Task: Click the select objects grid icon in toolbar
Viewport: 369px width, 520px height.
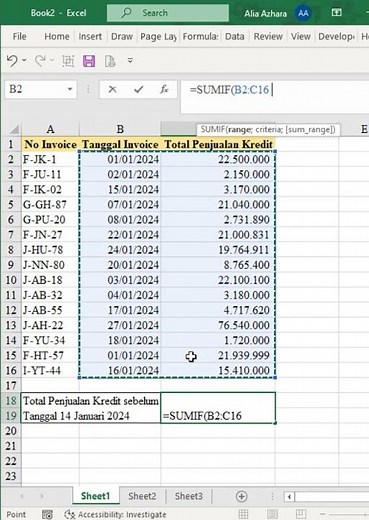Action: [68, 61]
